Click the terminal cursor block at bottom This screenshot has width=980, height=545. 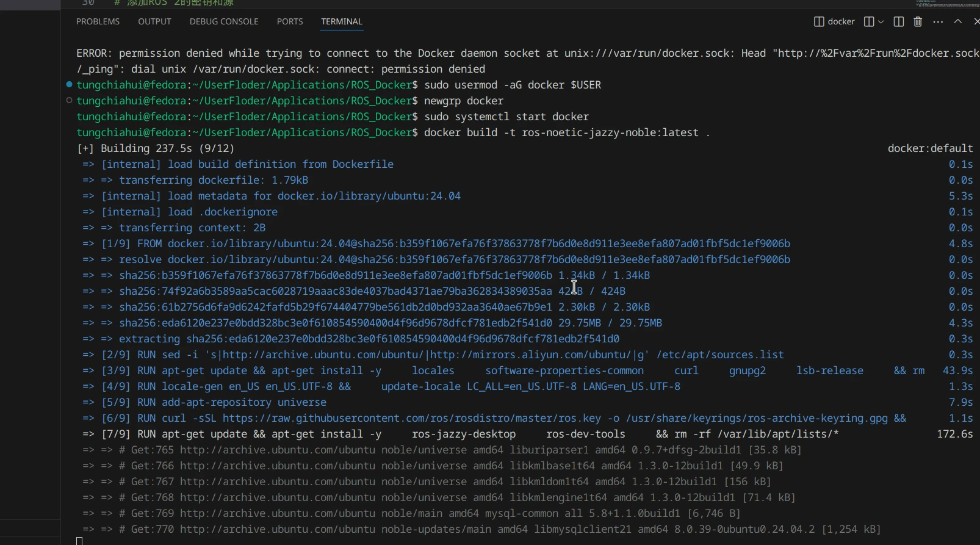(x=79, y=541)
